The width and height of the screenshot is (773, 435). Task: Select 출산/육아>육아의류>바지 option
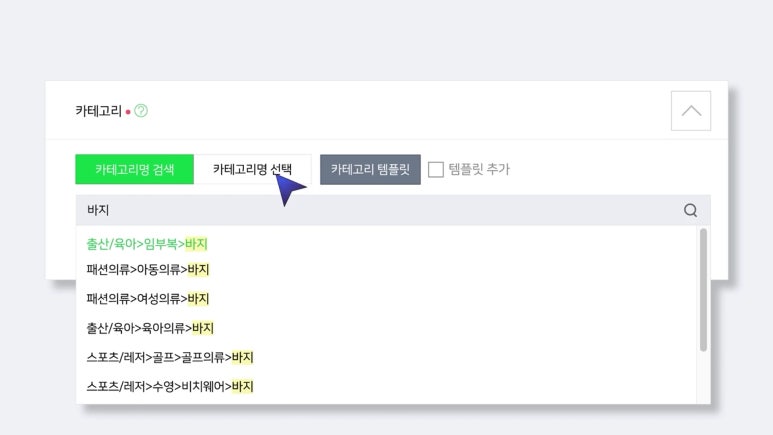(150, 327)
